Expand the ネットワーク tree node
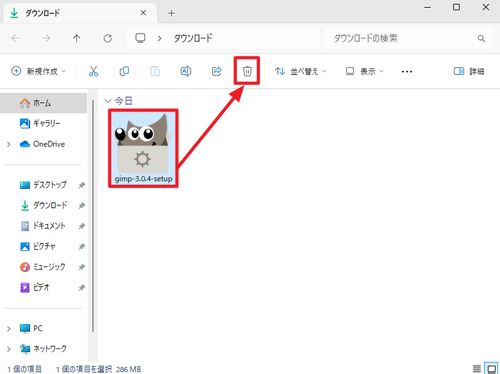500x374 pixels. (9, 349)
